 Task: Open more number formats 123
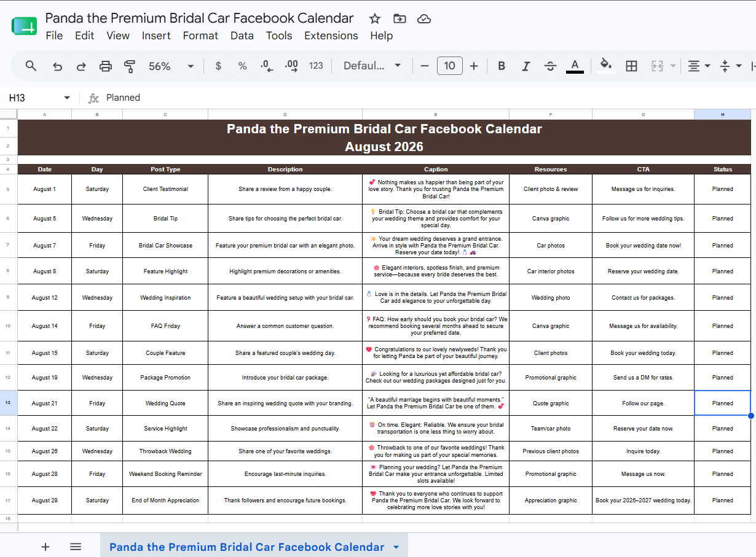316,66
